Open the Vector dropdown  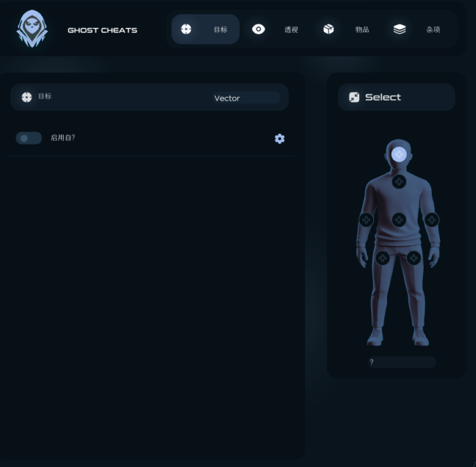coord(246,98)
